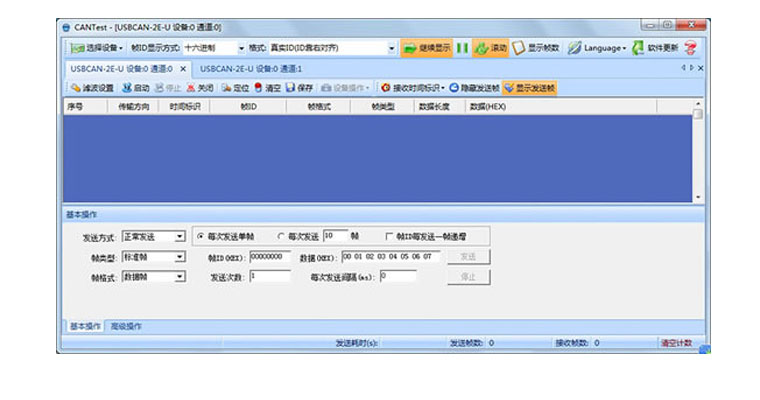Select the 每次发送单帧 radio button

[x=200, y=236]
